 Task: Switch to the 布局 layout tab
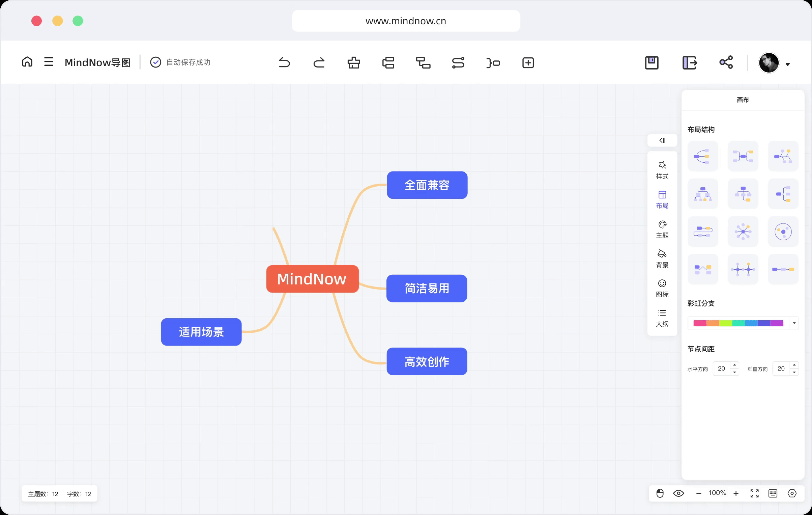[662, 200]
